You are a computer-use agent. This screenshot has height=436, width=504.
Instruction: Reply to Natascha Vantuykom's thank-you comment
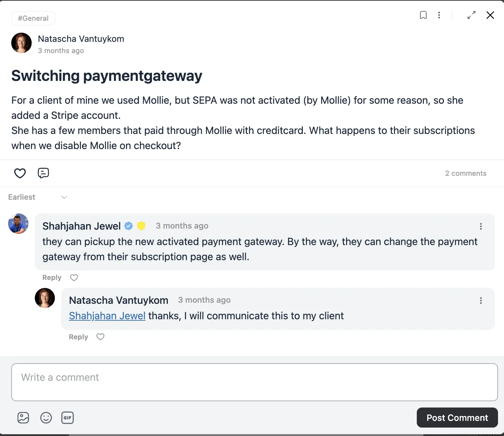pos(78,337)
